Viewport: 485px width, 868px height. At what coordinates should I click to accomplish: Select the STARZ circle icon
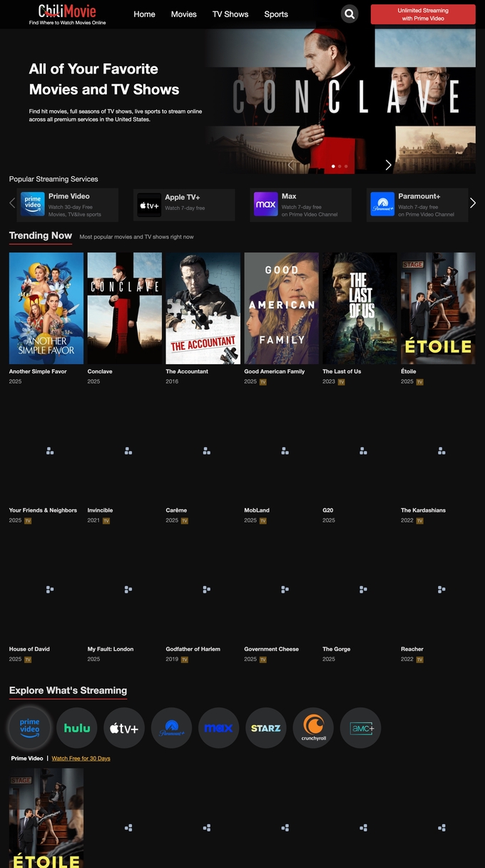tap(266, 728)
